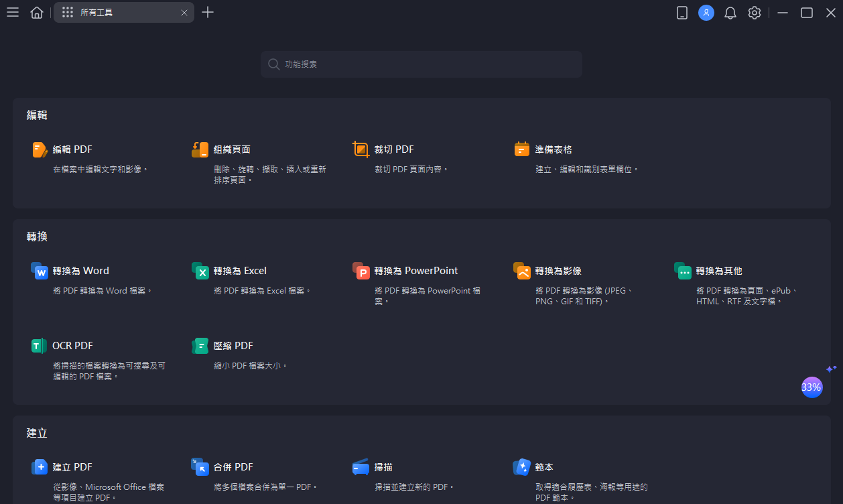Screen dimensions: 843x504
Task: Select the Convert to PowerPoint icon
Action: coord(361,271)
